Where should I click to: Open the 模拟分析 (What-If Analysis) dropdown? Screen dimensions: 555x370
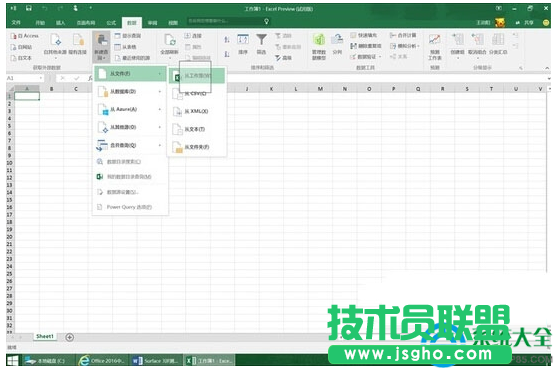(405, 46)
